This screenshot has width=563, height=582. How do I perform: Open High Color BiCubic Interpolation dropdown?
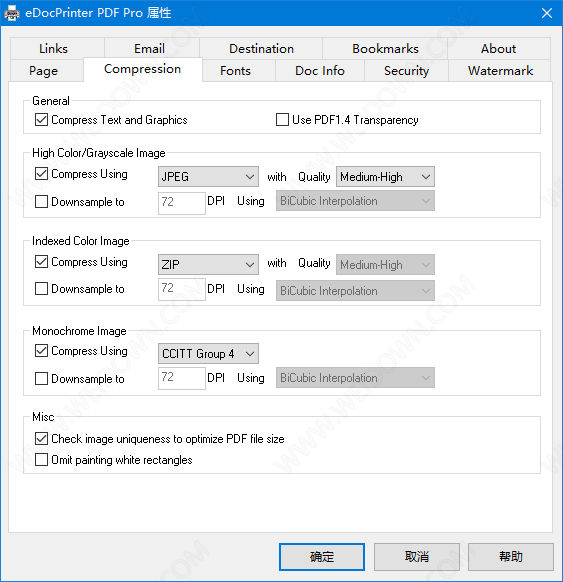(x=355, y=201)
